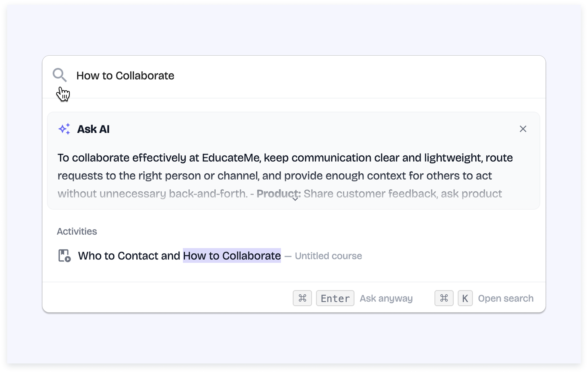
Task: Click Open search
Action: [506, 298]
